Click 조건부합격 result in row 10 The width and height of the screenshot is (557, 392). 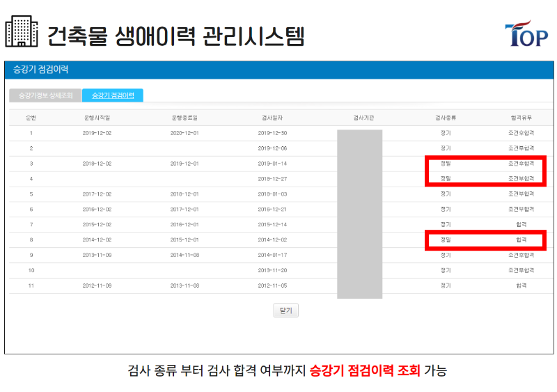pyautogui.click(x=521, y=270)
